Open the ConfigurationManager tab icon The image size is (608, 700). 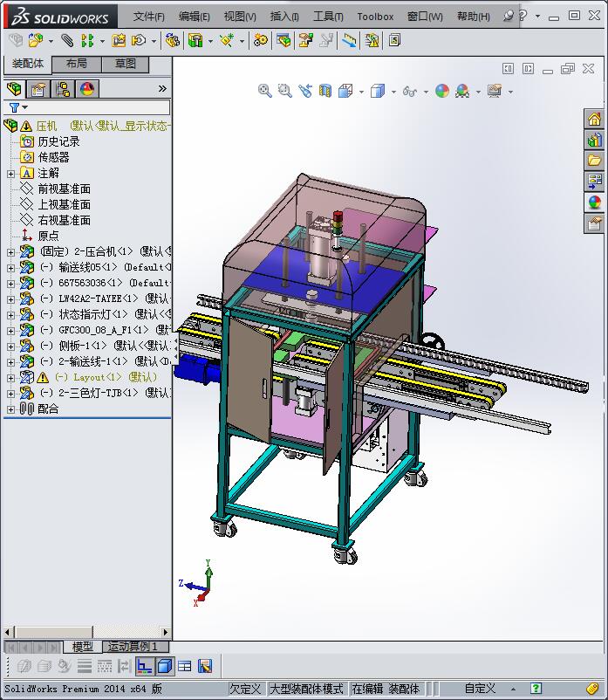[x=63, y=89]
